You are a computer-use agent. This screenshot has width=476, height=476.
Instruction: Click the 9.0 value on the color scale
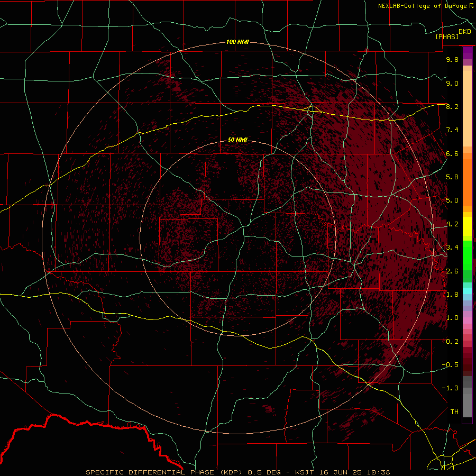(x=452, y=84)
